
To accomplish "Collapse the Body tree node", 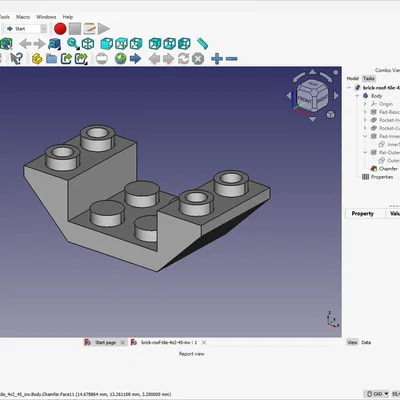I will (x=357, y=96).
